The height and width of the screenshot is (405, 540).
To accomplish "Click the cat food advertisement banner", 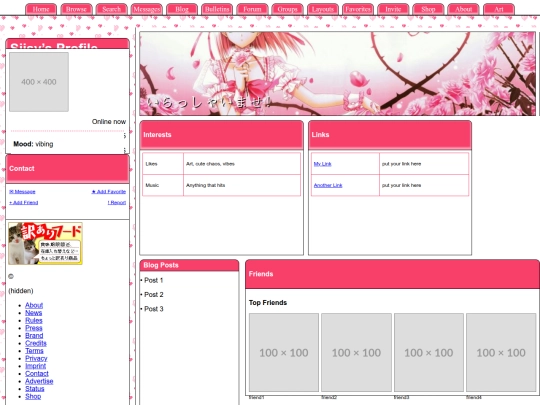I will (x=45, y=243).
